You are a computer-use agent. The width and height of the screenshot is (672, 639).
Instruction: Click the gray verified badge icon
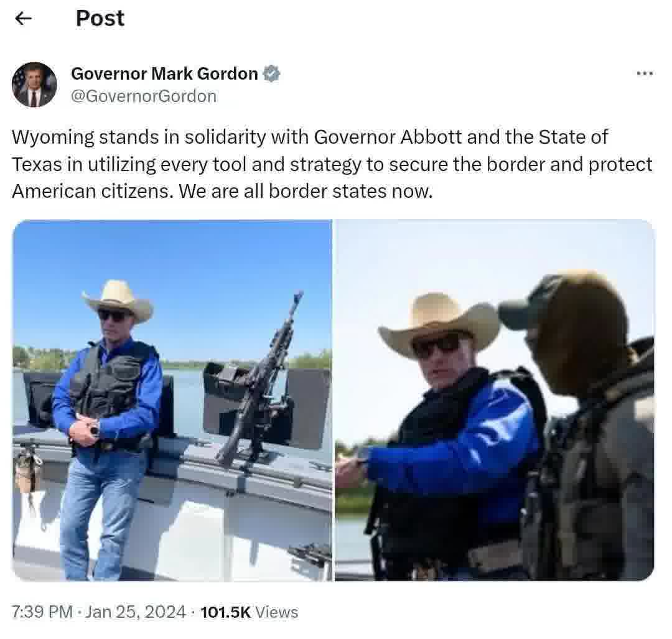point(271,73)
